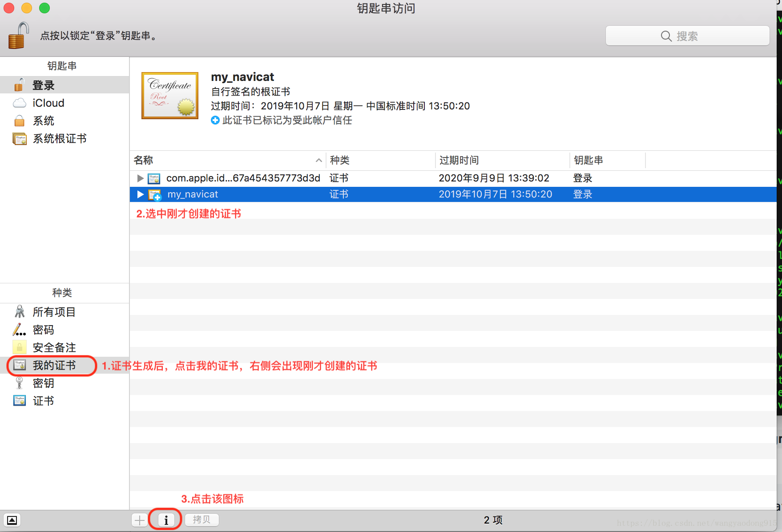The image size is (782, 532).
Task: Sort by 名称 column header
Action: tap(228, 160)
